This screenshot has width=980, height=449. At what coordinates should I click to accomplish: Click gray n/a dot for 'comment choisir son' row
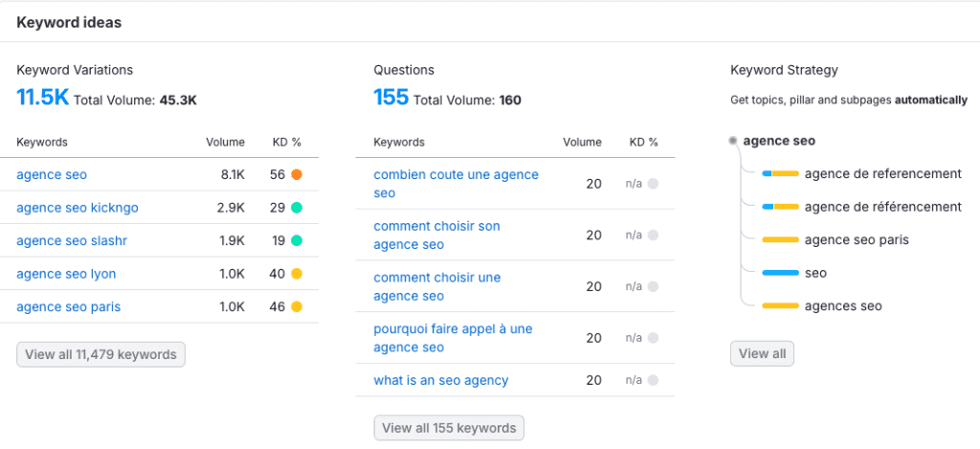[653, 236]
